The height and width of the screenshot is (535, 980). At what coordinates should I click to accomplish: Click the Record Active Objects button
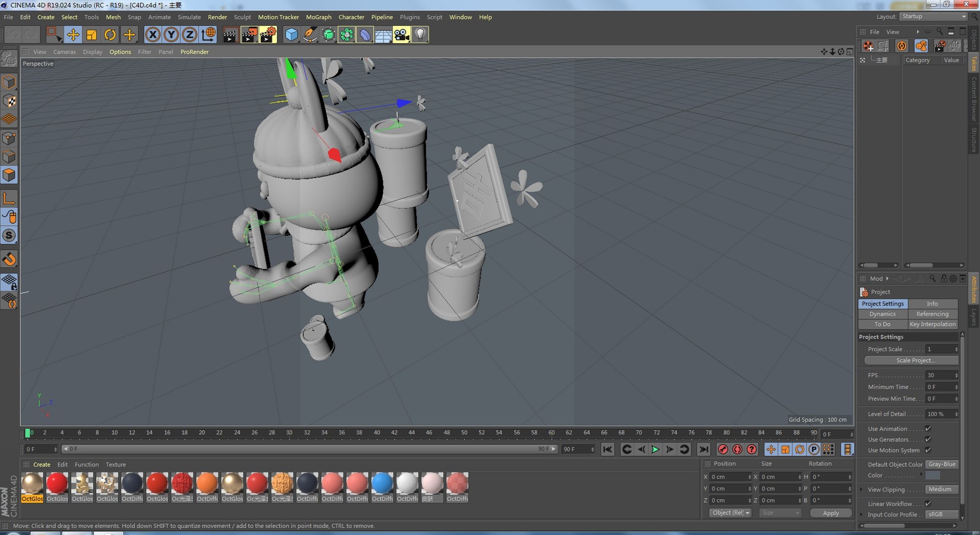pos(723,449)
